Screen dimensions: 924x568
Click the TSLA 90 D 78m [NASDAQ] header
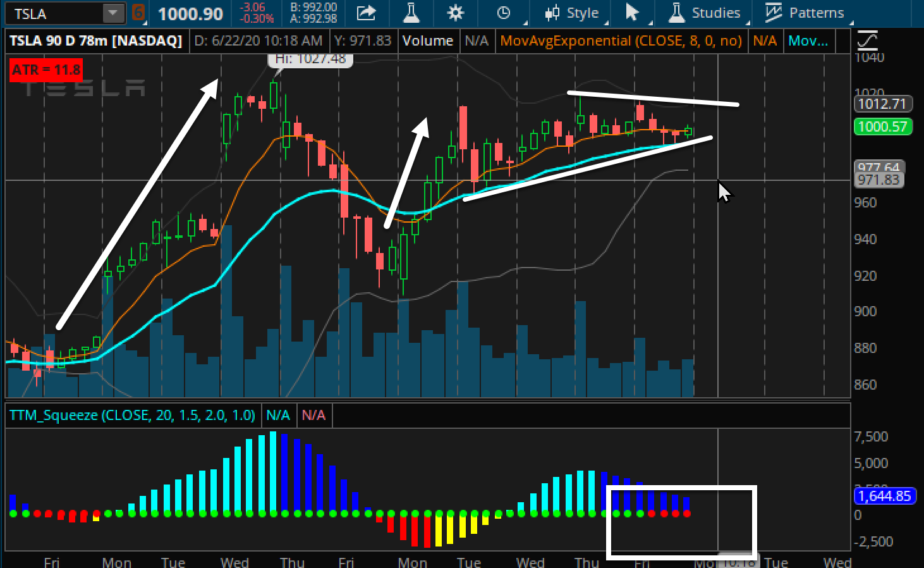click(96, 41)
